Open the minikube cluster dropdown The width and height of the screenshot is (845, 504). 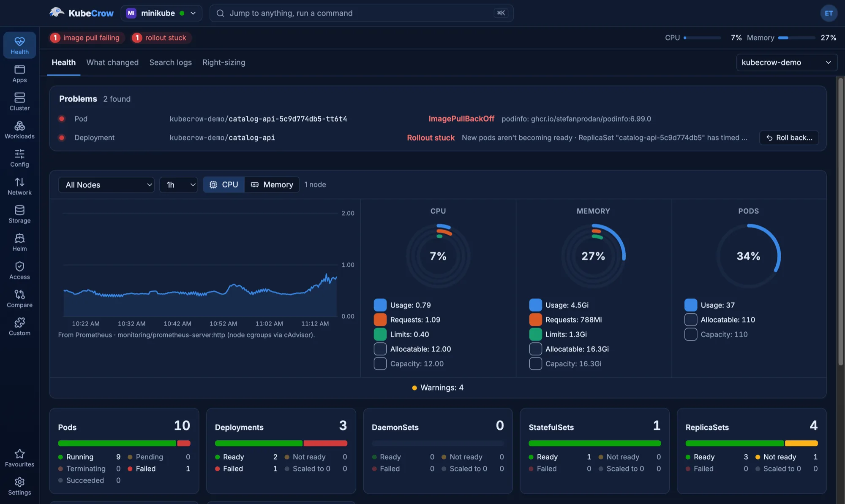pos(161,13)
